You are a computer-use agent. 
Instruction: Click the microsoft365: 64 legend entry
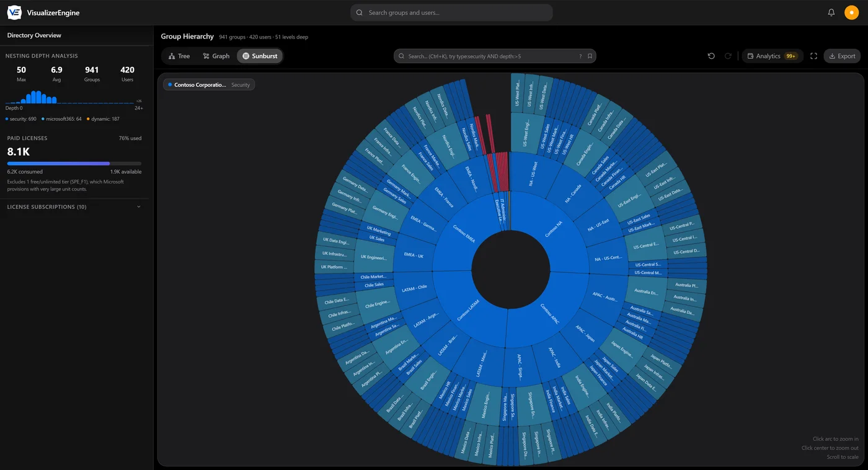click(61, 118)
